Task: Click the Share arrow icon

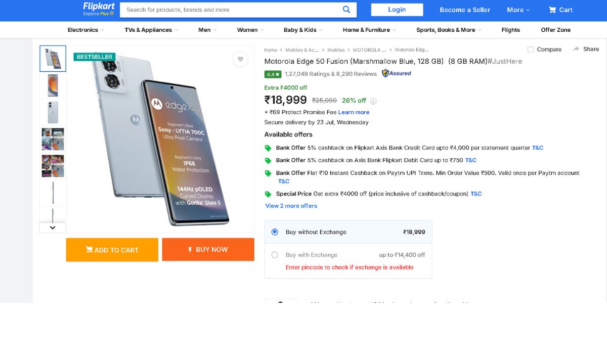Action: coord(576,49)
